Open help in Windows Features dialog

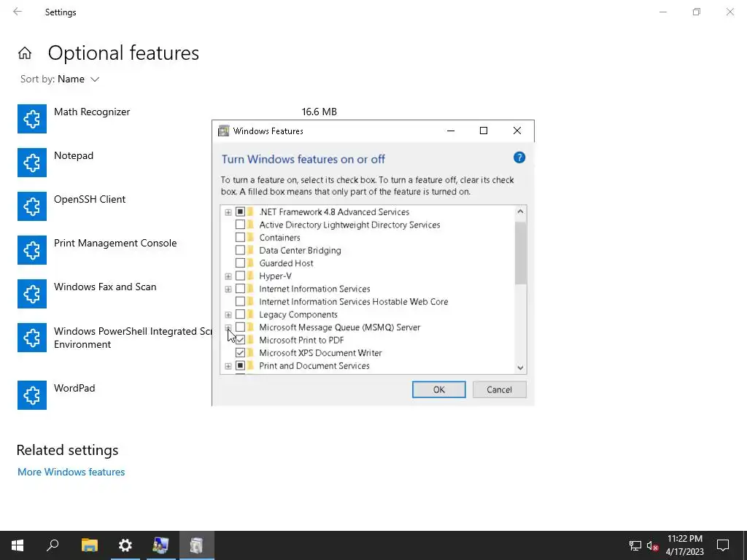pyautogui.click(x=519, y=157)
